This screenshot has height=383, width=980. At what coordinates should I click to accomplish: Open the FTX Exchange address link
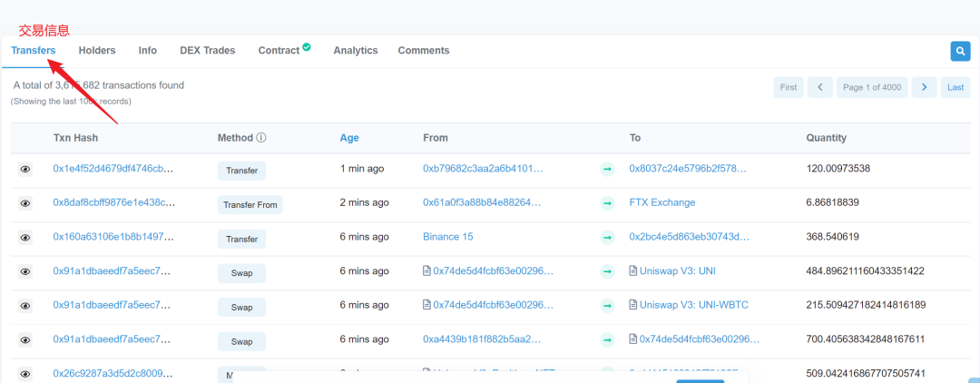click(661, 202)
